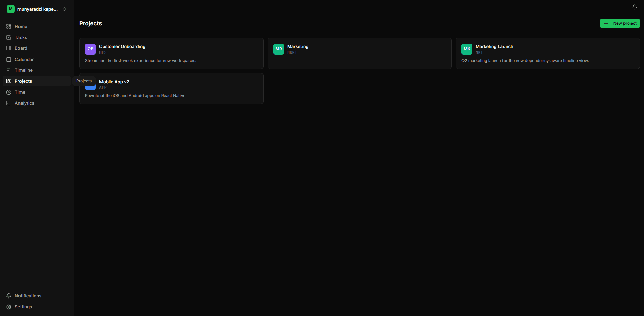Open Notifications at sidebar bottom

37,296
